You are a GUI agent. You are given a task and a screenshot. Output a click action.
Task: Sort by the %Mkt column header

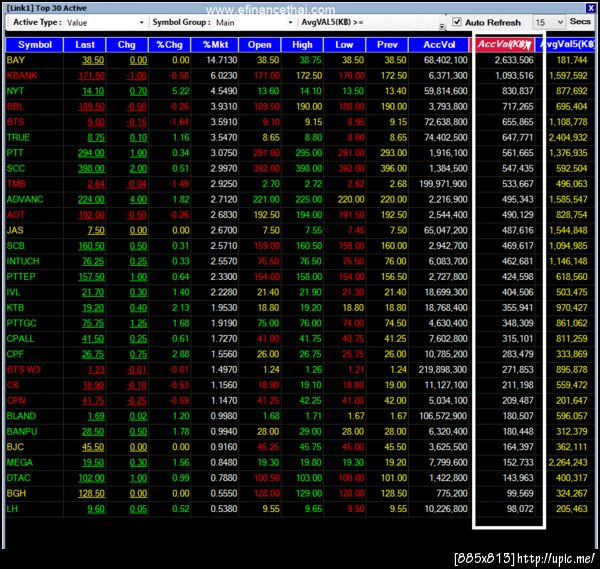[215, 45]
